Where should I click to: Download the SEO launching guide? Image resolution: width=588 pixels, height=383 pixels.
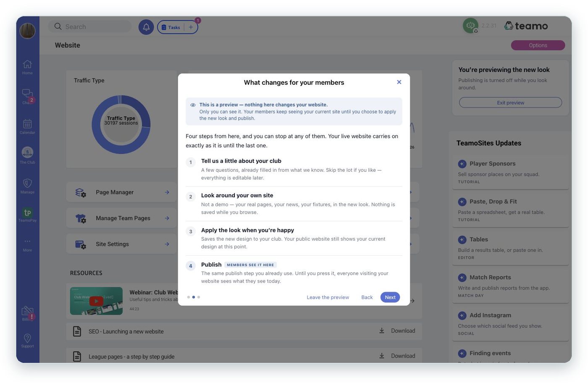click(x=397, y=331)
